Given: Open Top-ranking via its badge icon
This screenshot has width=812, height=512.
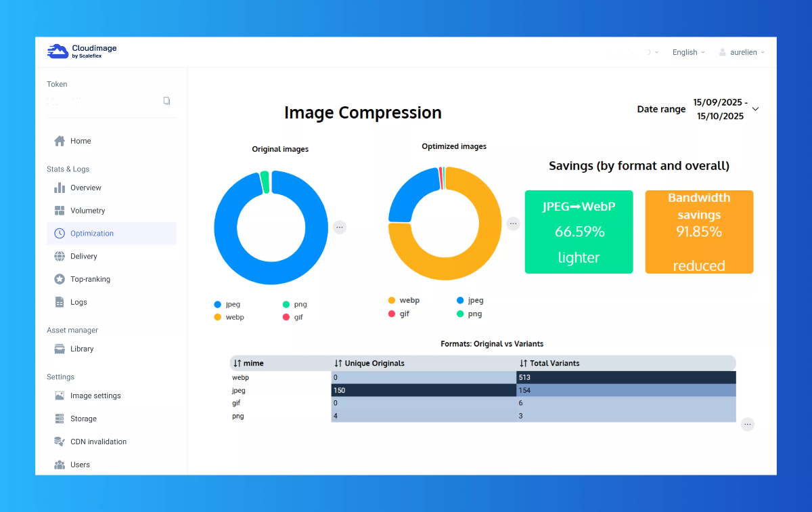Looking at the screenshot, I should (x=59, y=278).
